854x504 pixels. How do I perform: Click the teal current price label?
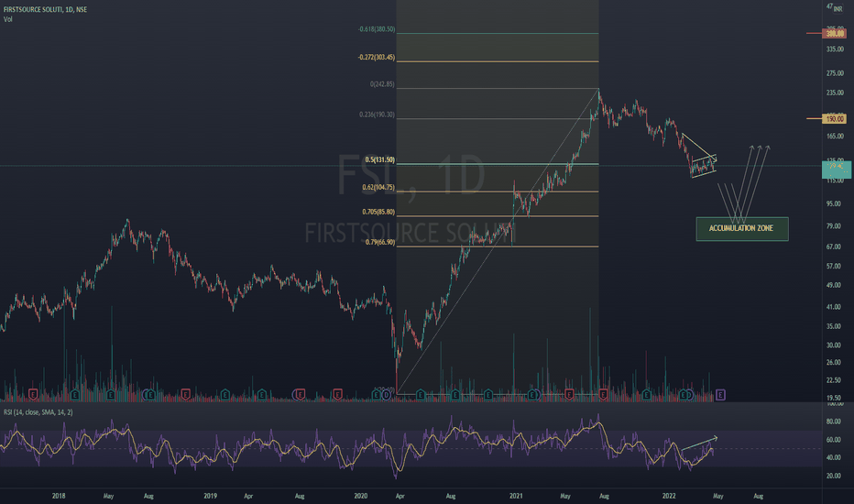[x=836, y=169]
